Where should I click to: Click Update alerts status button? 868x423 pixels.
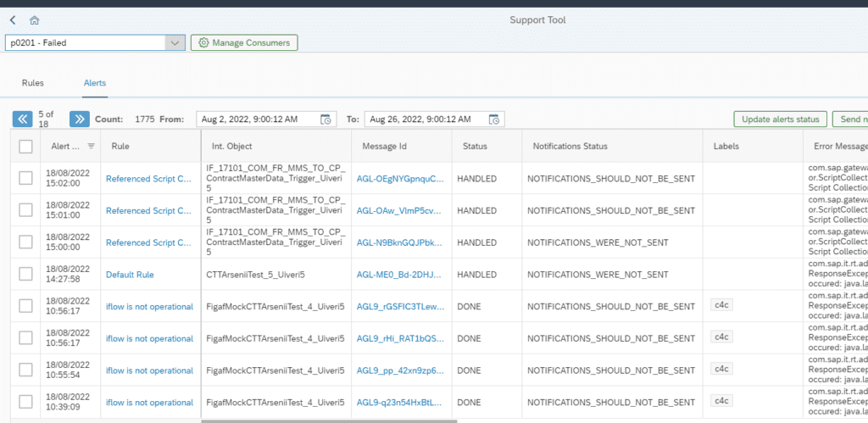click(781, 119)
